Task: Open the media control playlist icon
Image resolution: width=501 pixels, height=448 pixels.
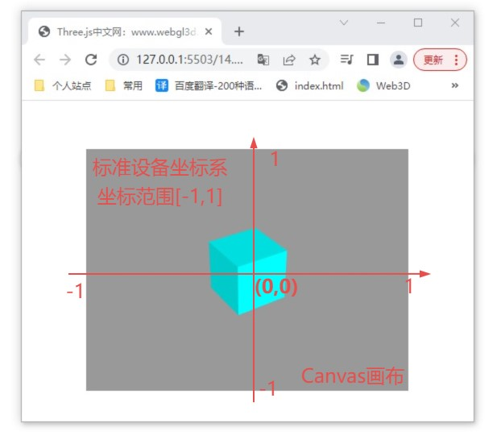Action: point(346,60)
